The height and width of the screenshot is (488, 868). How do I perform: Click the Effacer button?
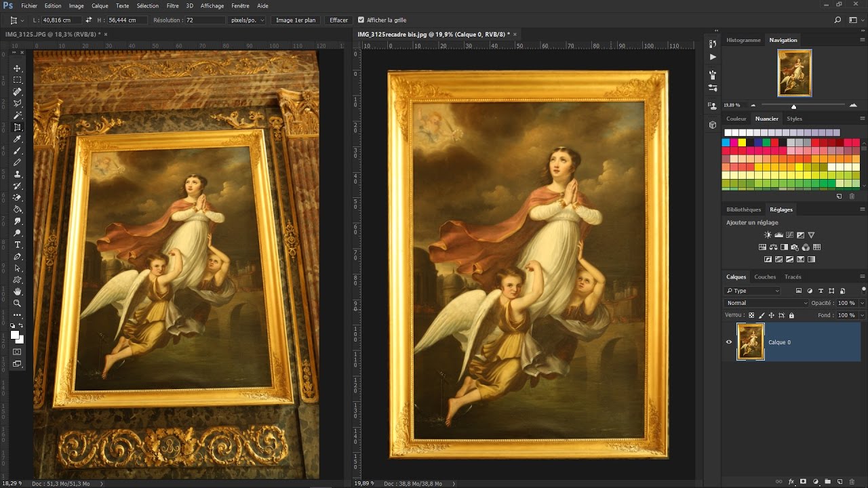pyautogui.click(x=338, y=20)
